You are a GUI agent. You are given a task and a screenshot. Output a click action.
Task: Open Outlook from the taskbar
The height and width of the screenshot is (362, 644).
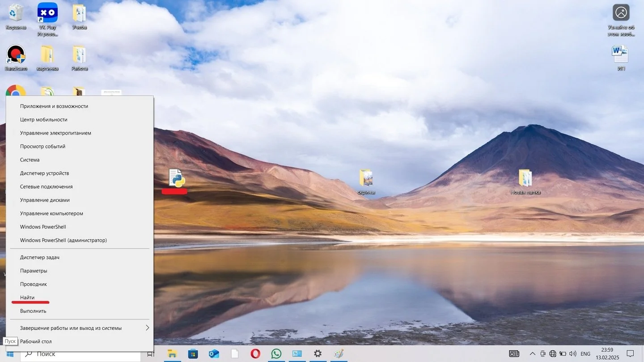214,354
